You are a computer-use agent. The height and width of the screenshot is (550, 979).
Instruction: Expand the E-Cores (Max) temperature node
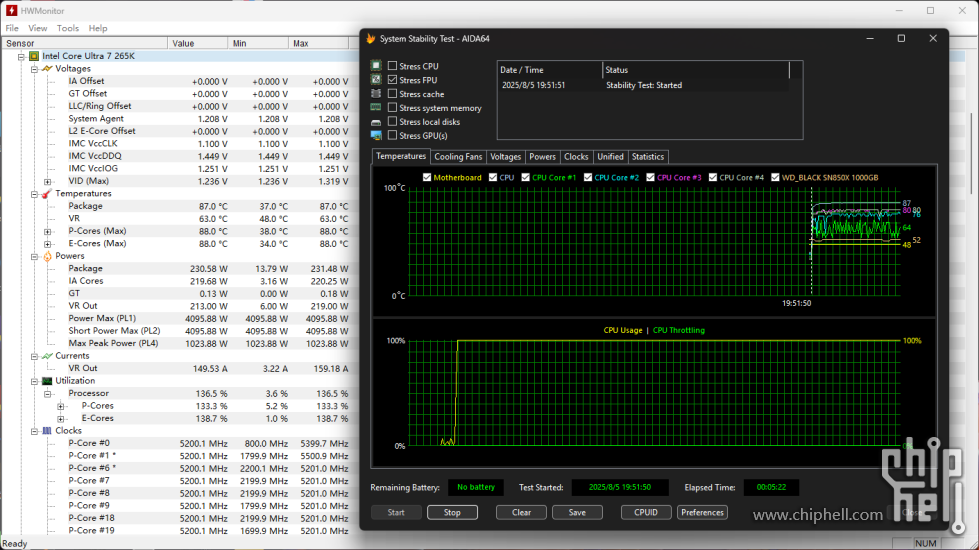pos(47,244)
